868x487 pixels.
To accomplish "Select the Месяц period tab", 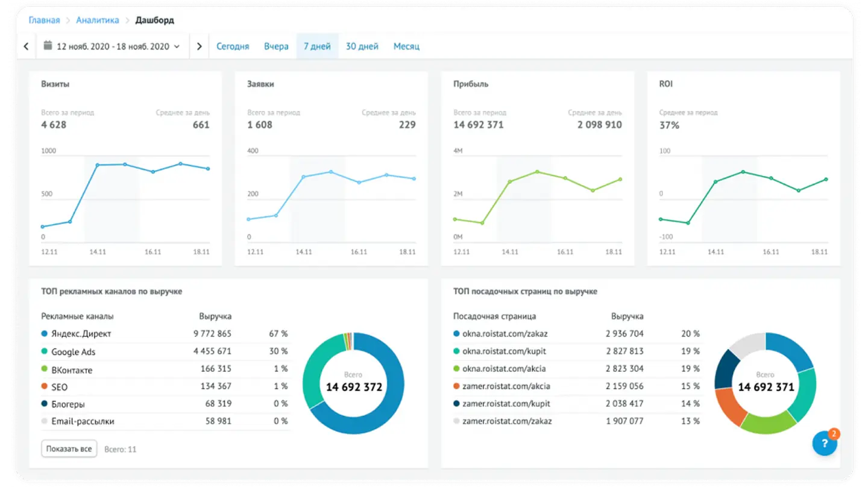I will click(406, 46).
